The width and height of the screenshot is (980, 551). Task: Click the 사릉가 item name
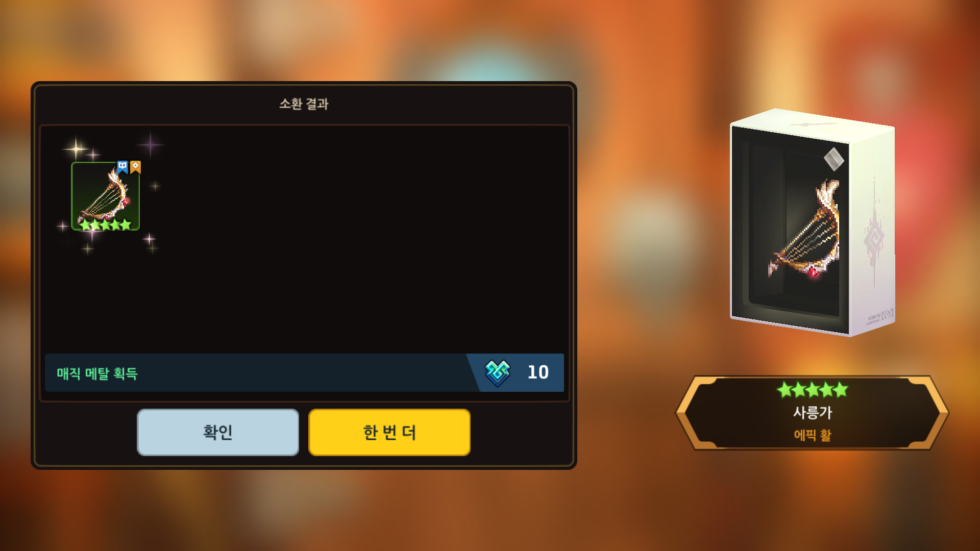813,412
